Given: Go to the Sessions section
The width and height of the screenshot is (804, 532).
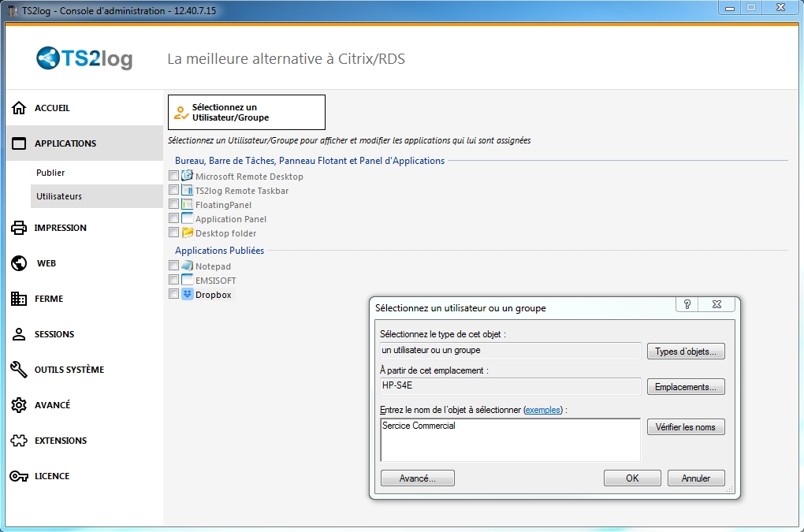Looking at the screenshot, I should coord(84,334).
